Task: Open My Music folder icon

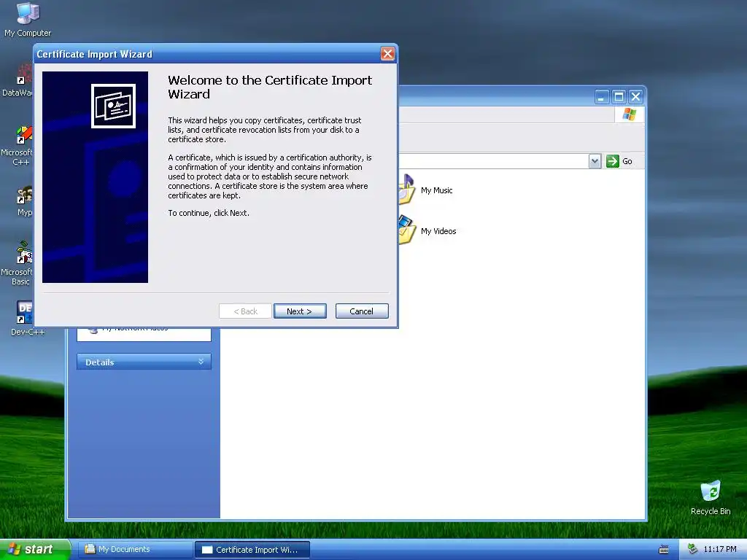Action: point(407,190)
